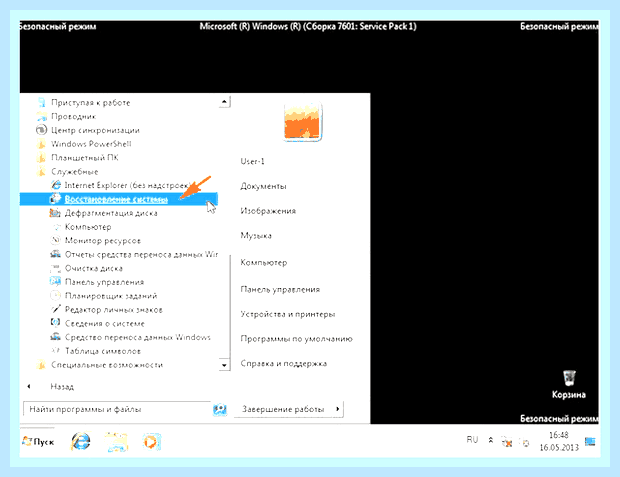Open the shutdown options arrow

coord(338,409)
